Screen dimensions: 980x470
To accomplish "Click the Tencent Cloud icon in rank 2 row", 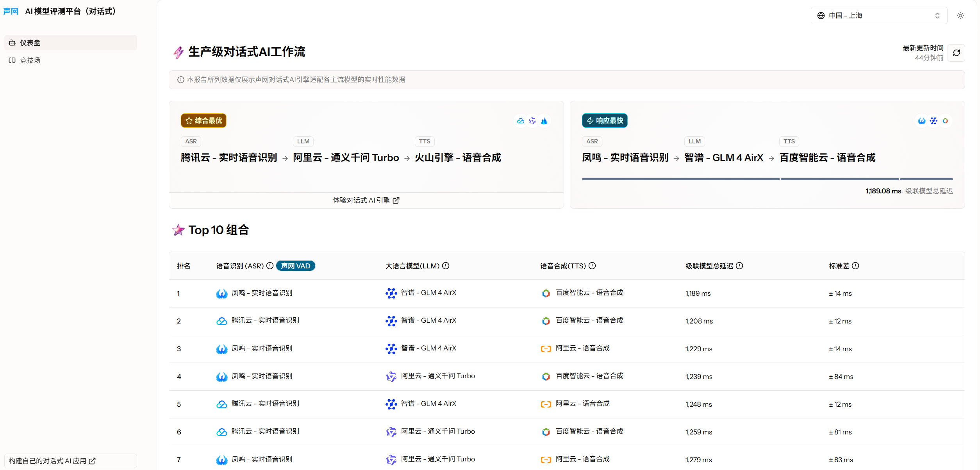I will coord(222,321).
